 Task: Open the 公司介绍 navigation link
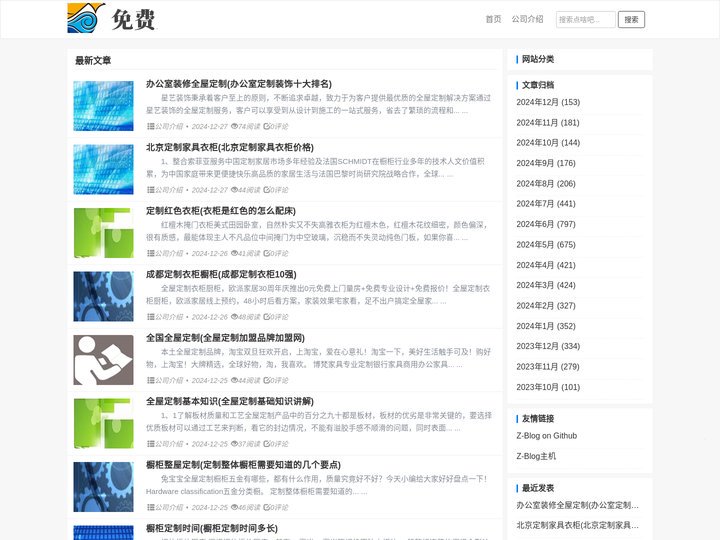coord(527,19)
